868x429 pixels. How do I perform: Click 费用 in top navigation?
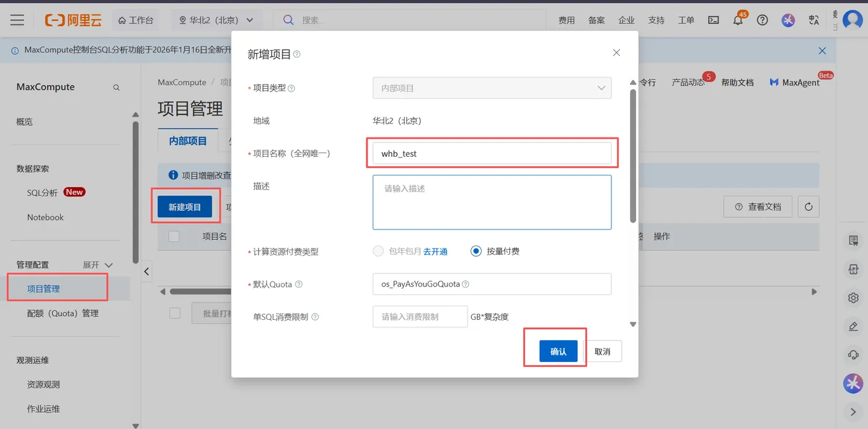click(567, 20)
